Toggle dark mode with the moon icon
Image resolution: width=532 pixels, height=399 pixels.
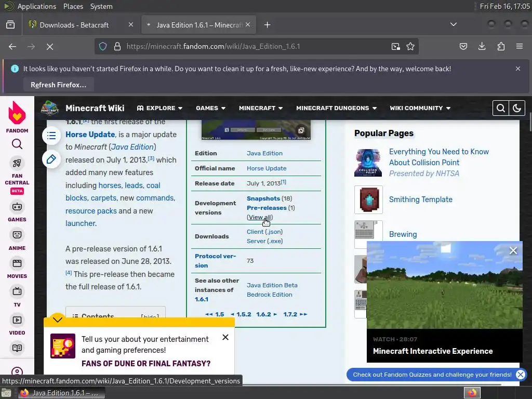517,108
